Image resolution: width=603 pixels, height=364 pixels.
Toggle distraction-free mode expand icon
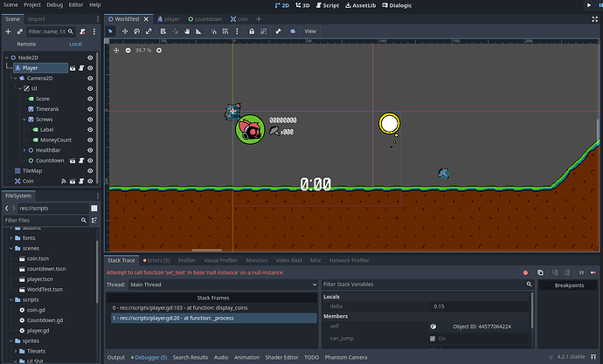(595, 19)
